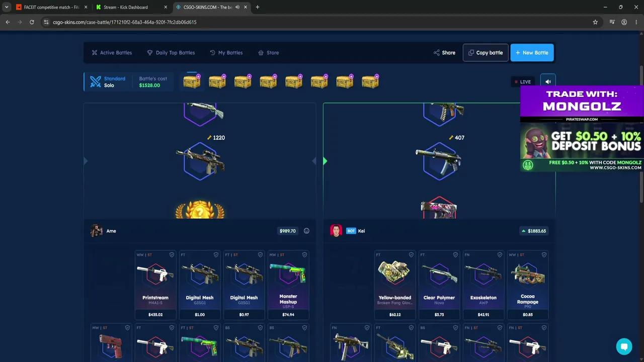The width and height of the screenshot is (644, 362).
Task: Bookmark this page with the star
Action: pos(595,22)
